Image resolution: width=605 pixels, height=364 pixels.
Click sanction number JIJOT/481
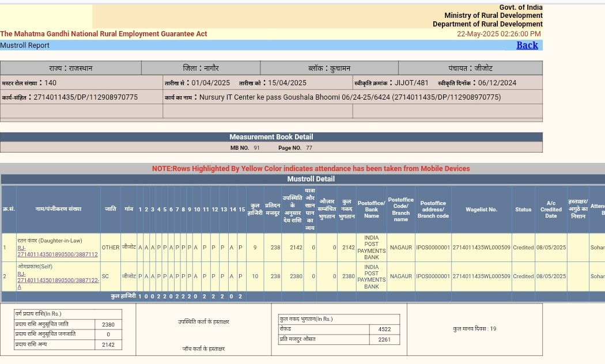click(412, 83)
